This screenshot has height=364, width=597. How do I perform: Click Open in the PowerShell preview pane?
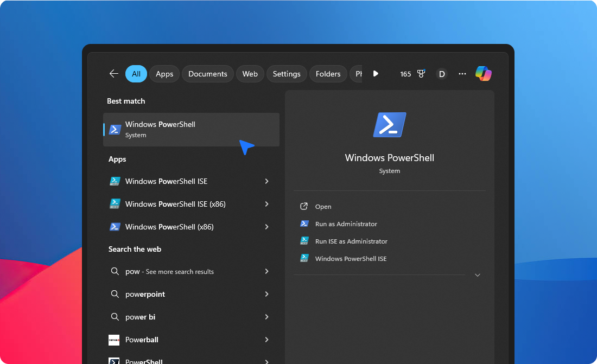click(323, 207)
